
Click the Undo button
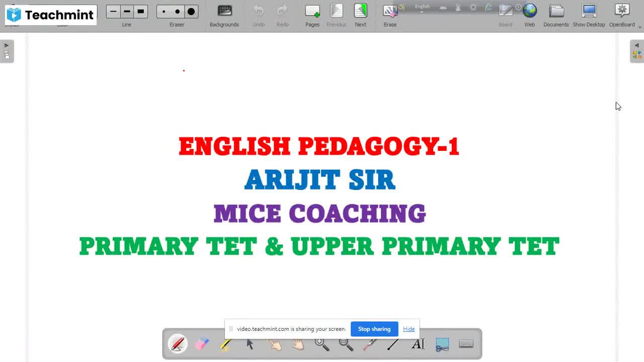pyautogui.click(x=259, y=15)
